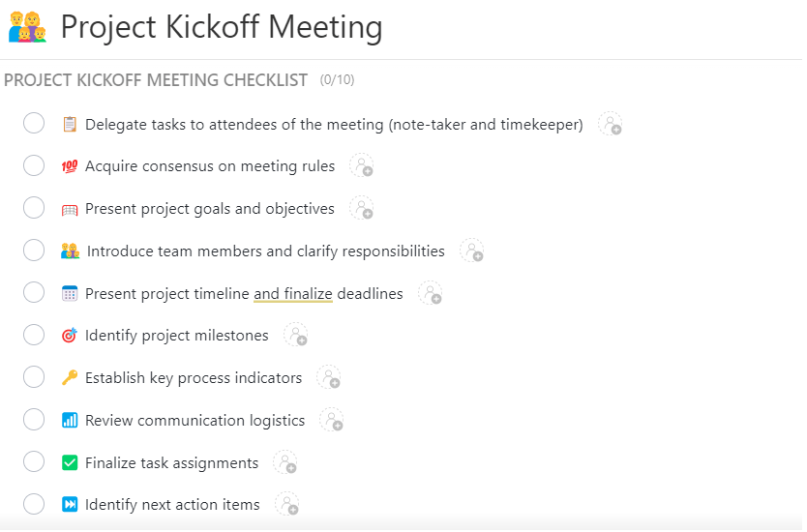Assign user to Present project timeline item
This screenshot has width=807, height=532.
click(x=430, y=293)
